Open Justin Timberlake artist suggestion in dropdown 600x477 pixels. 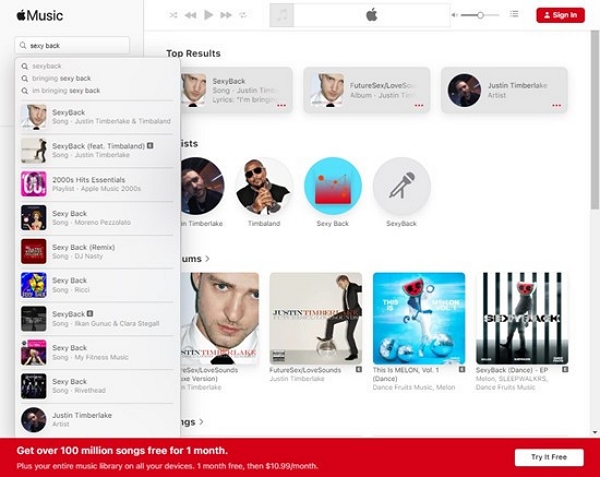coord(98,420)
